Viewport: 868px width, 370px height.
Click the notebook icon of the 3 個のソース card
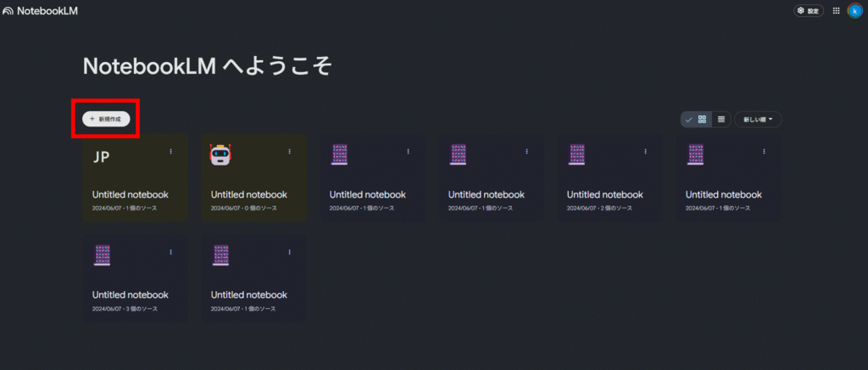pos(103,255)
